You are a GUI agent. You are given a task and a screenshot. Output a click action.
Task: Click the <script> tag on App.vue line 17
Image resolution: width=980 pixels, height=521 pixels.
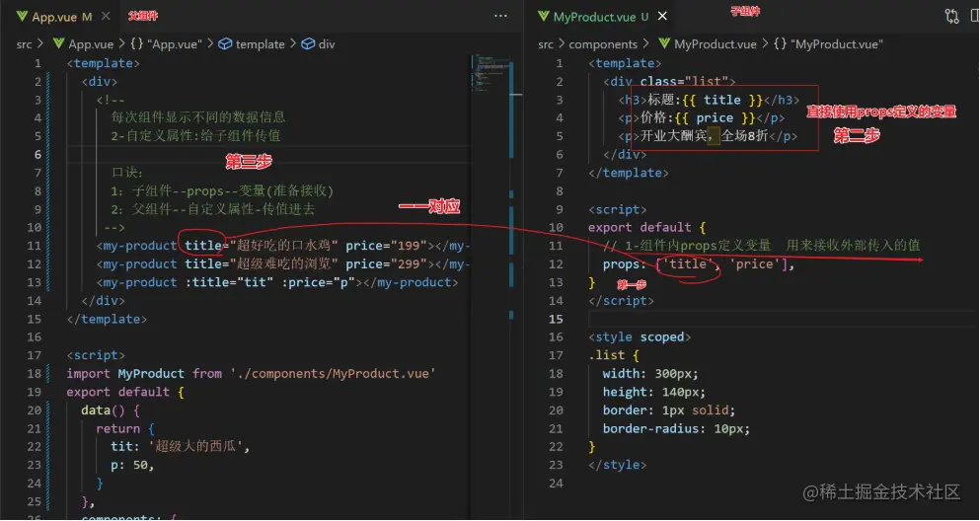97,355
